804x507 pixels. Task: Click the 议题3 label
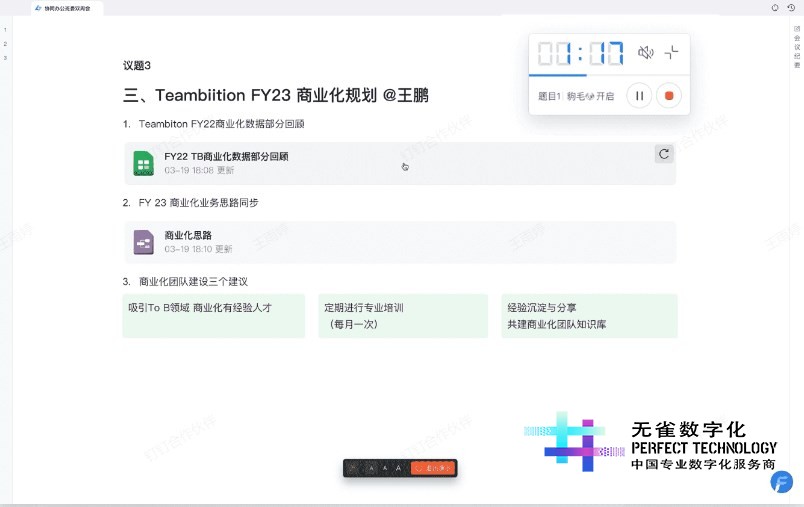coord(137,66)
